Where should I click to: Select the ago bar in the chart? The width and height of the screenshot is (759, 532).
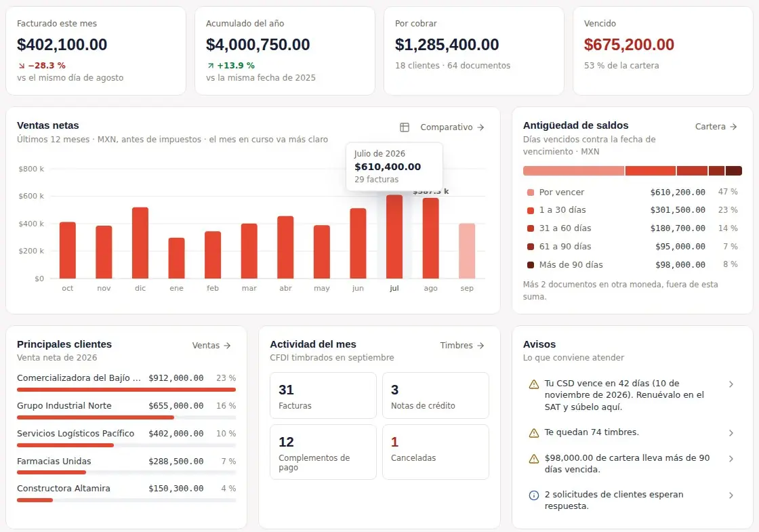tap(431, 238)
